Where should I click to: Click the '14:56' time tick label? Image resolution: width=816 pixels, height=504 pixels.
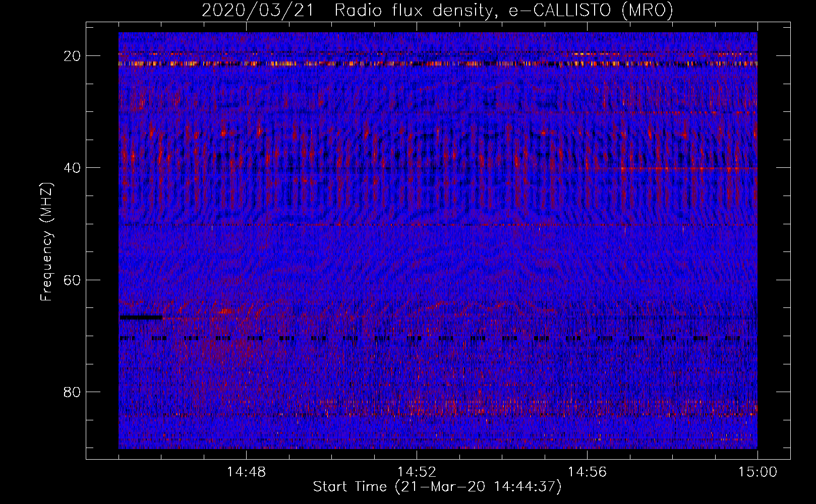[587, 472]
